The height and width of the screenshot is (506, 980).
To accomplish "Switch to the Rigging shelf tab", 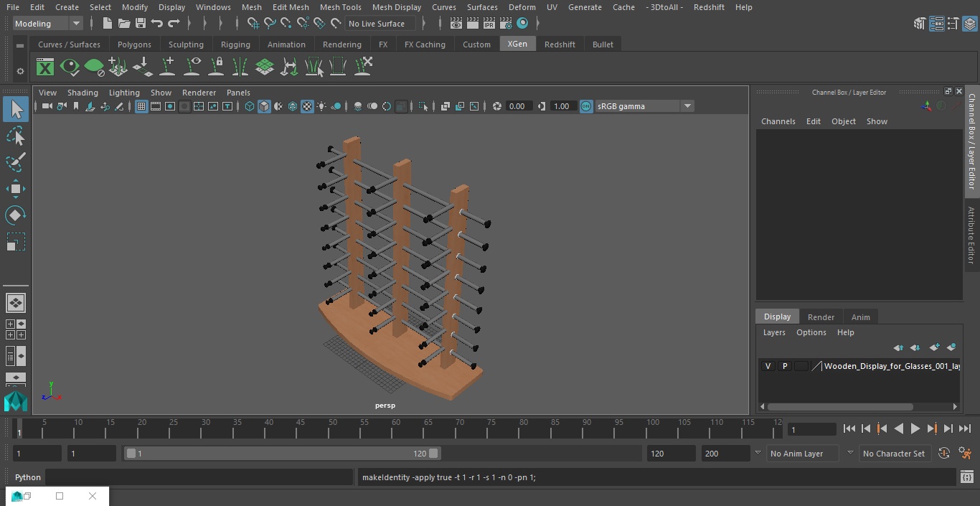I will (x=235, y=44).
